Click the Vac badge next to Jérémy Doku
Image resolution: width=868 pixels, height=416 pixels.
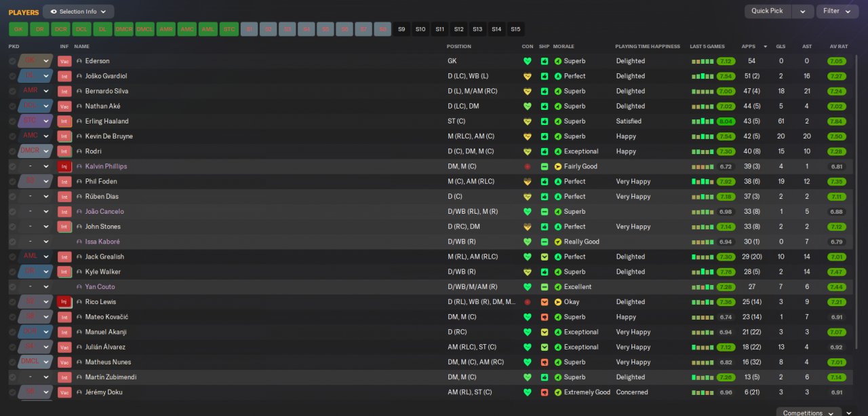pos(64,392)
